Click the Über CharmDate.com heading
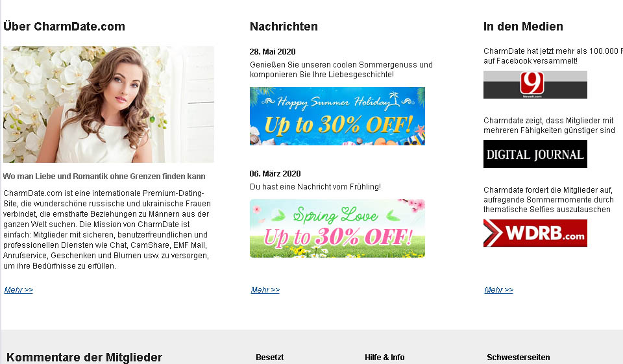623x364 pixels. (x=64, y=27)
